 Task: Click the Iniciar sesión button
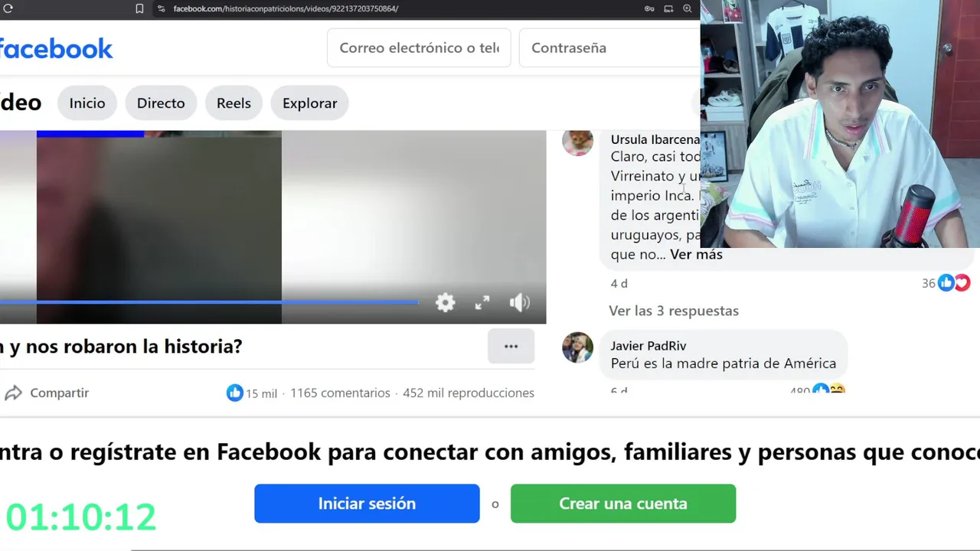[x=367, y=504]
